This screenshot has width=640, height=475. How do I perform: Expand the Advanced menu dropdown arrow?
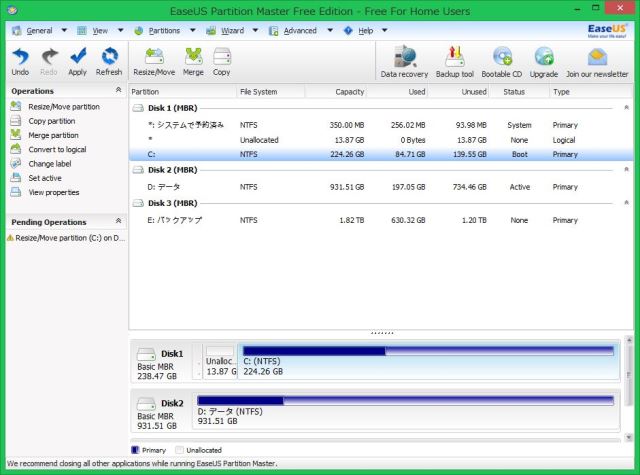(330, 30)
